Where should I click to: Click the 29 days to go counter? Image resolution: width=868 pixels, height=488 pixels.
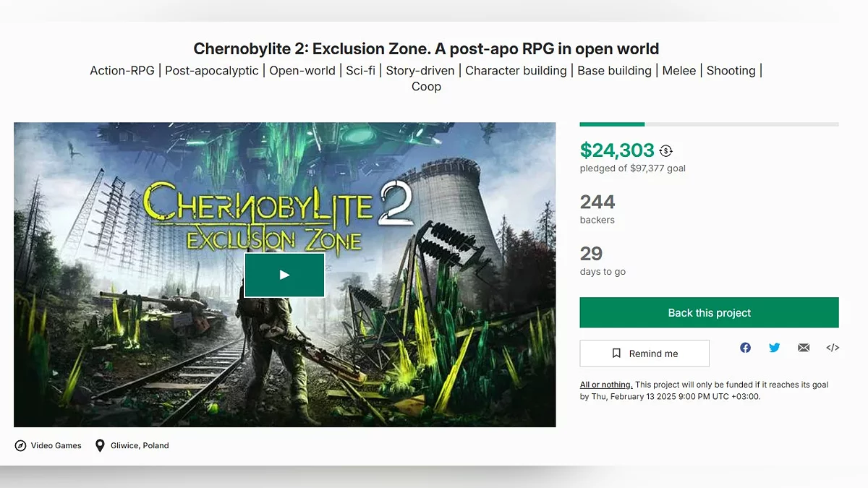[591, 254]
